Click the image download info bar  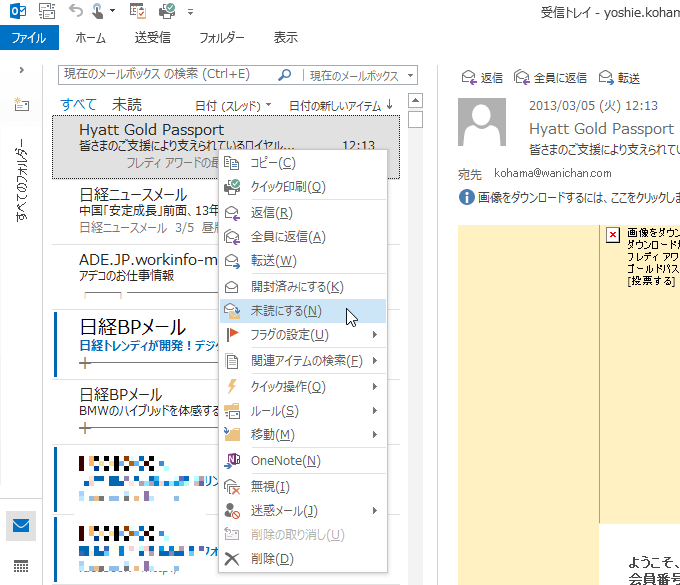coord(569,197)
